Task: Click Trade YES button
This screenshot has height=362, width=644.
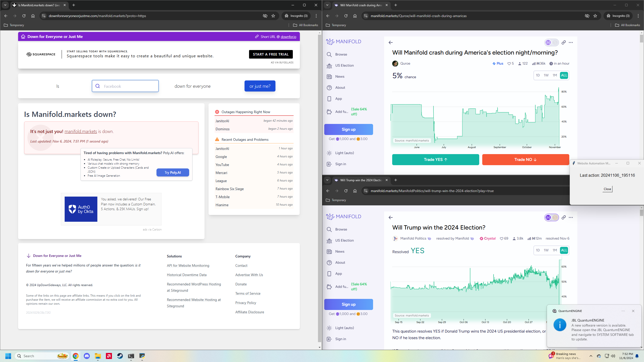Action: 435,160
